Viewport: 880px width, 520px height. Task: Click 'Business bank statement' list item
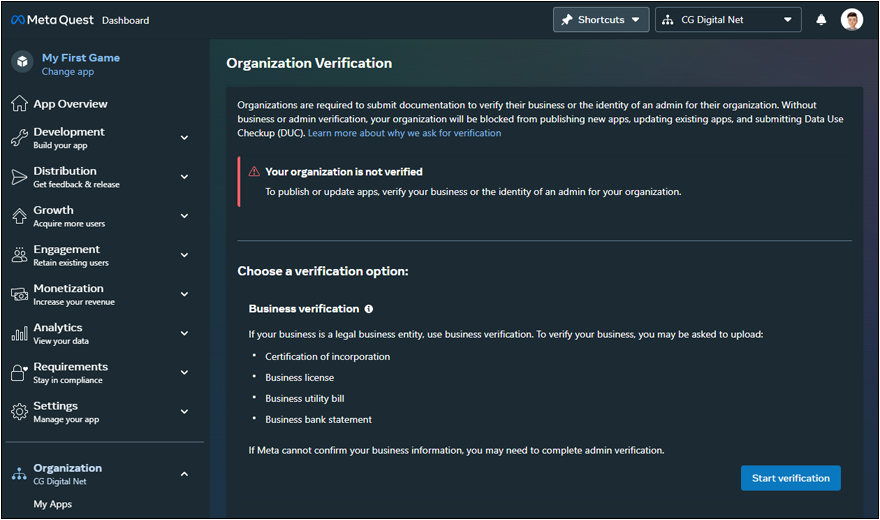click(318, 420)
